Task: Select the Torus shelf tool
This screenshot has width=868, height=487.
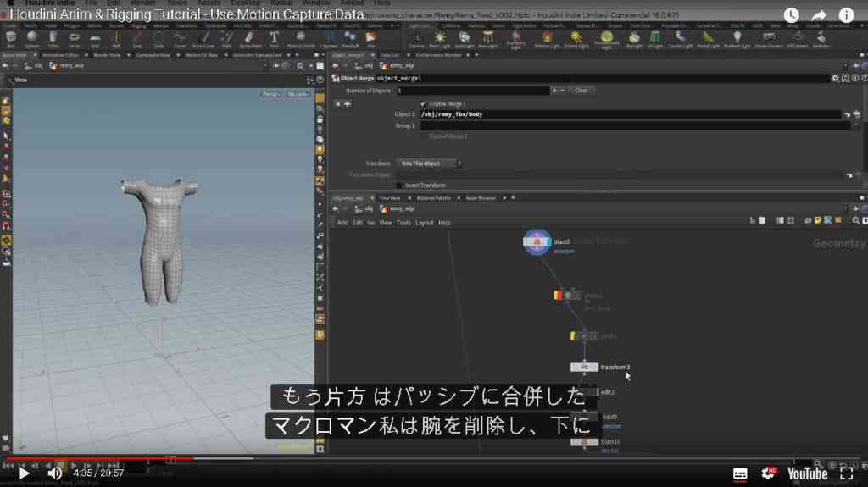Action: [74, 38]
